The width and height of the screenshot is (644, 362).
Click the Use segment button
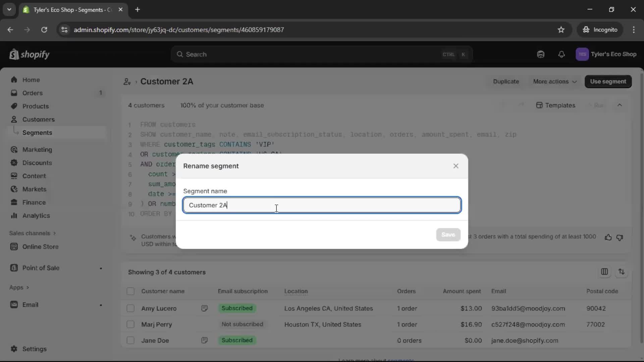(608, 81)
